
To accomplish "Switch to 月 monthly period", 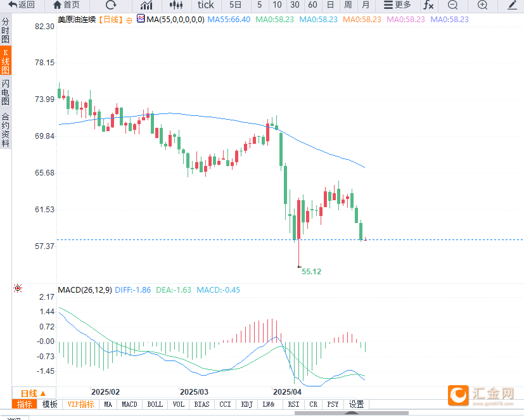I will 366,5.
